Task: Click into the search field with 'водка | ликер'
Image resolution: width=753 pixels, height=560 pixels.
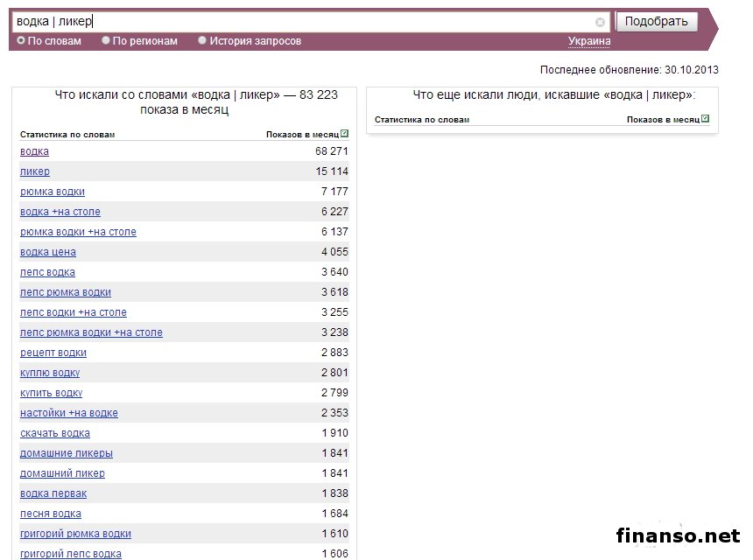Action: coord(298,22)
